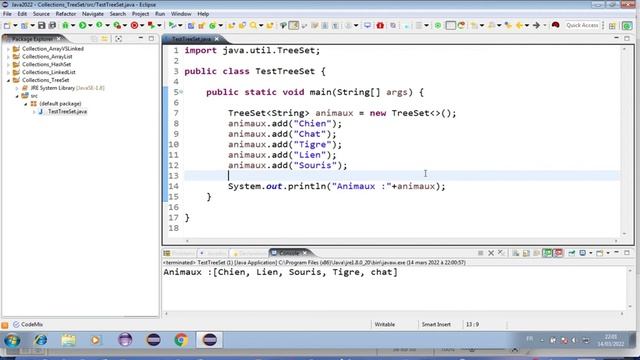Toggle Show Console When Standard Error Changes
Screen dimensions: 640x360
[558, 253]
